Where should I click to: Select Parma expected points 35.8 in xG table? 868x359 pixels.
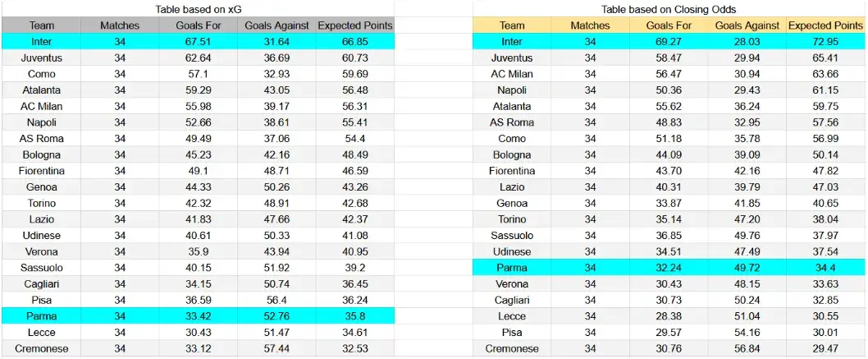tap(355, 316)
